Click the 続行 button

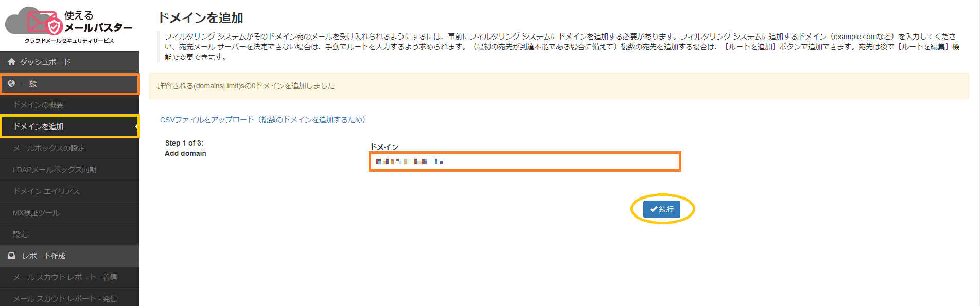coord(661,209)
